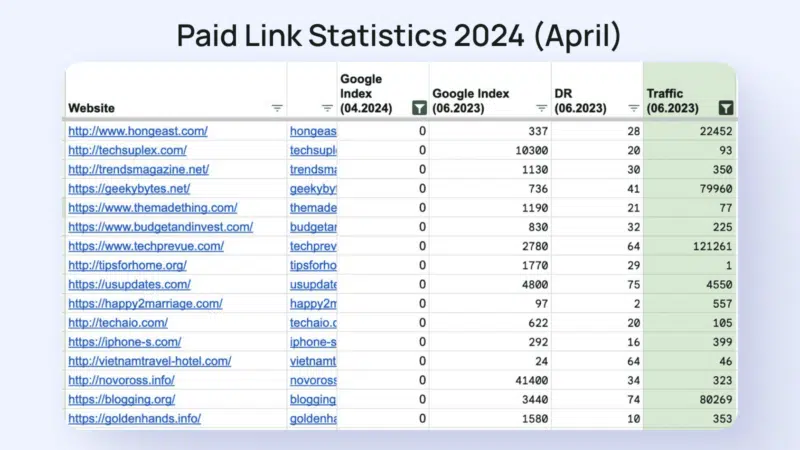
Task: Open the https://happy2marriage.com/ link
Action: pyautogui.click(x=145, y=304)
